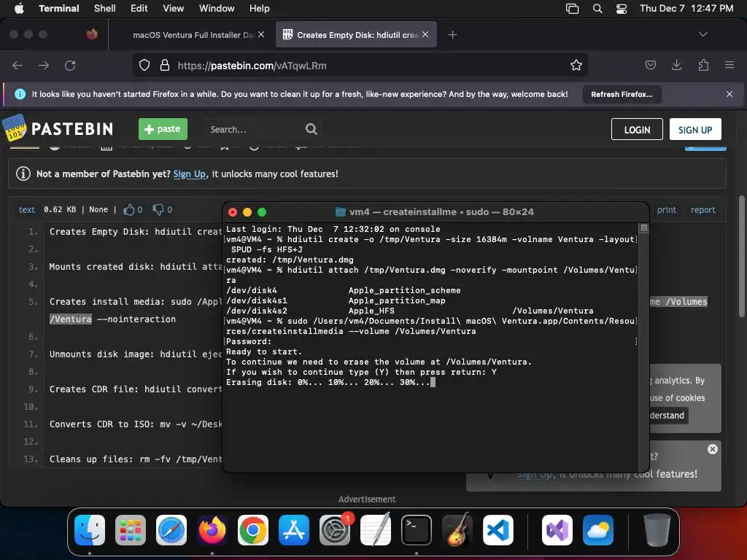Switch to macOS Ventura Full Installer tab
This screenshot has height=560, width=747.
(193, 35)
